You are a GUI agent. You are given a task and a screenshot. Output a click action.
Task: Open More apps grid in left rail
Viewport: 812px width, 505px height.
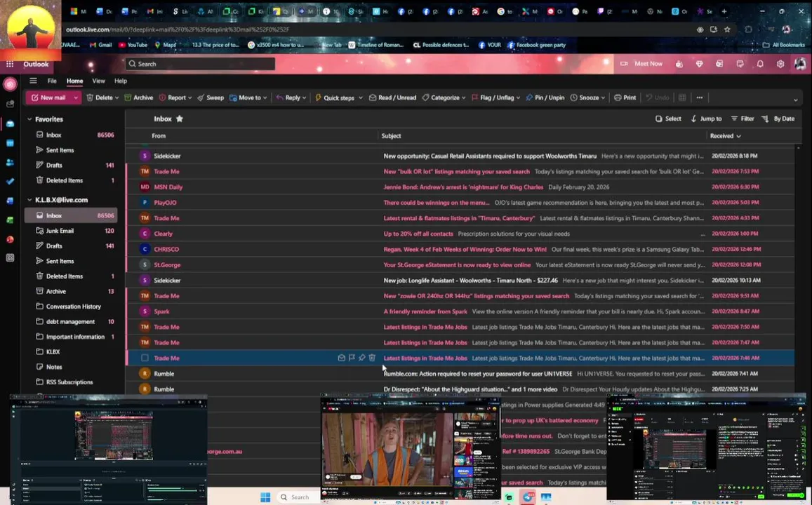point(10,257)
